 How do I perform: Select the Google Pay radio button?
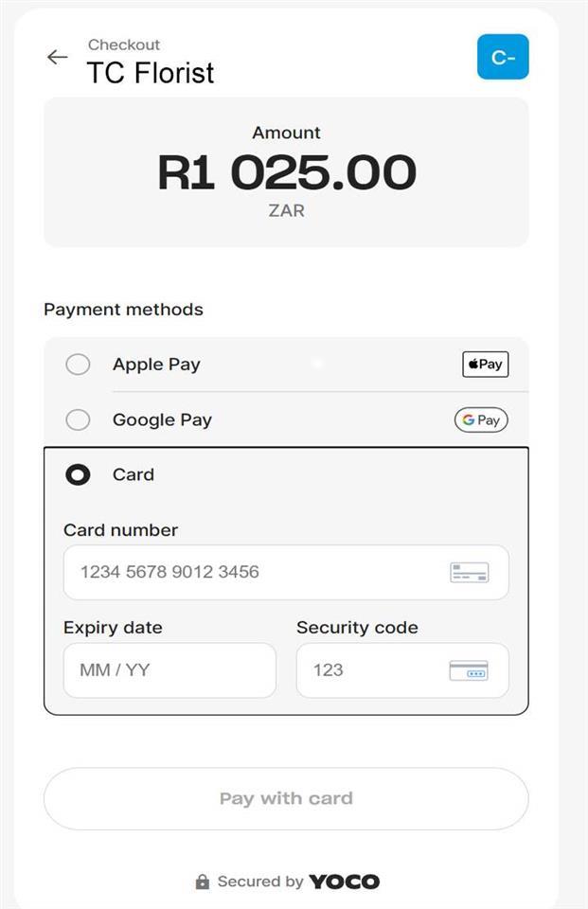coord(78,419)
